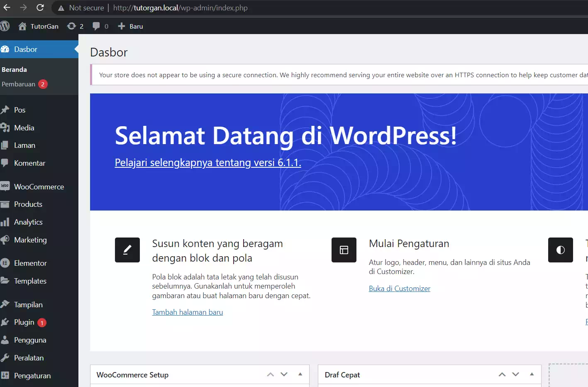Move WooCommerce Setup widget down
The height and width of the screenshot is (387, 588).
[284, 375]
